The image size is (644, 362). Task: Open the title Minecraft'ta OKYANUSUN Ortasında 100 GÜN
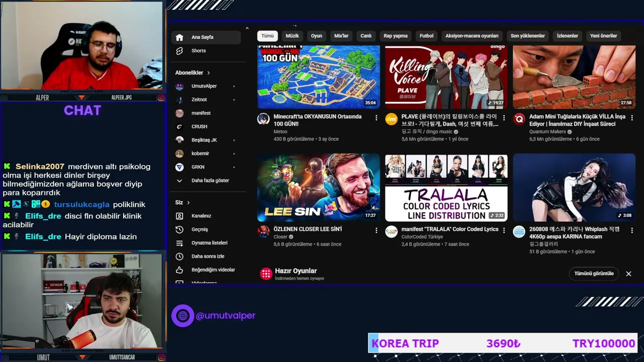[317, 120]
